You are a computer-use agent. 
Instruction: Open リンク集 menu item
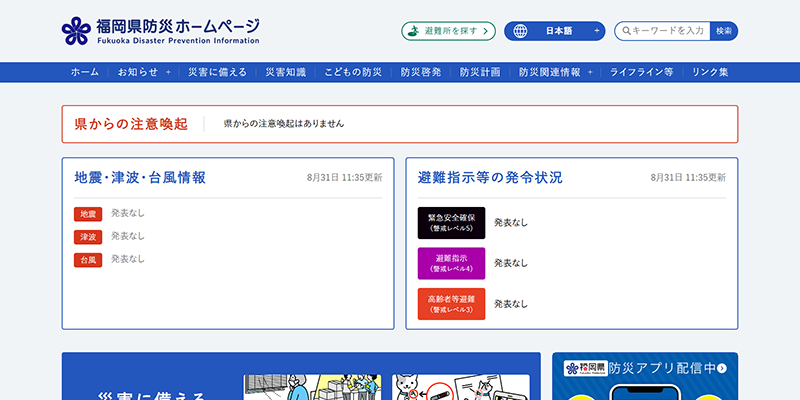coord(710,72)
